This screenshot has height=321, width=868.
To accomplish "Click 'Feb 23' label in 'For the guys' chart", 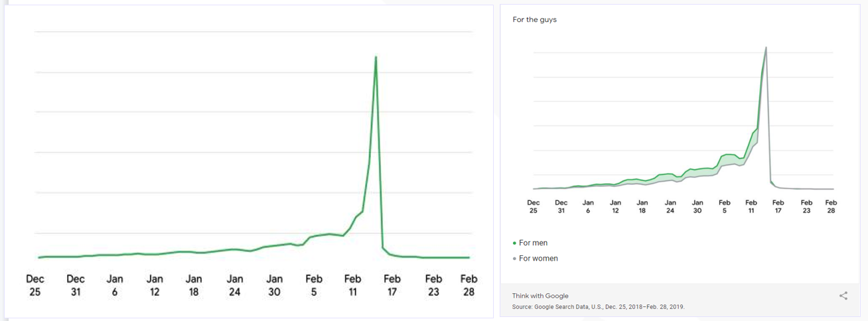I will (806, 207).
